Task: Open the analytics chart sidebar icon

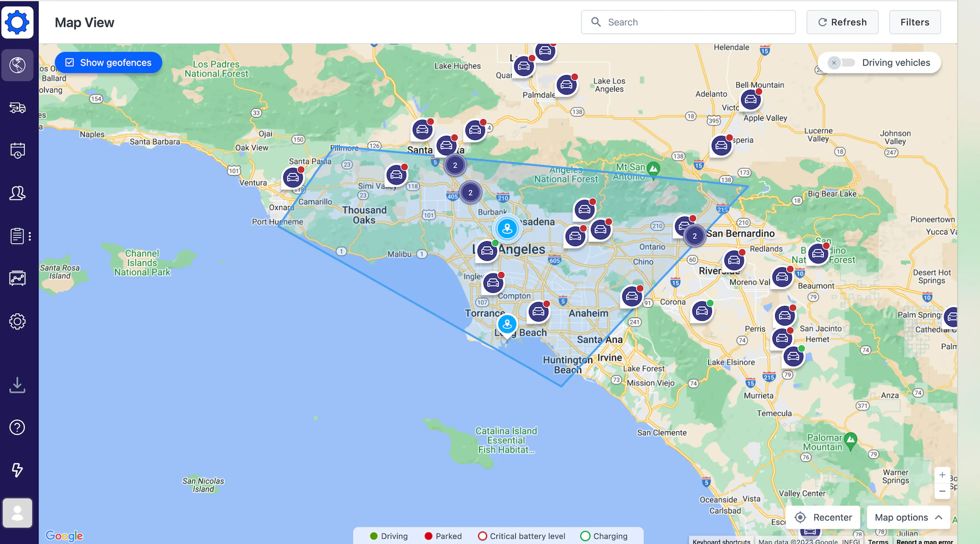Action: (x=17, y=279)
